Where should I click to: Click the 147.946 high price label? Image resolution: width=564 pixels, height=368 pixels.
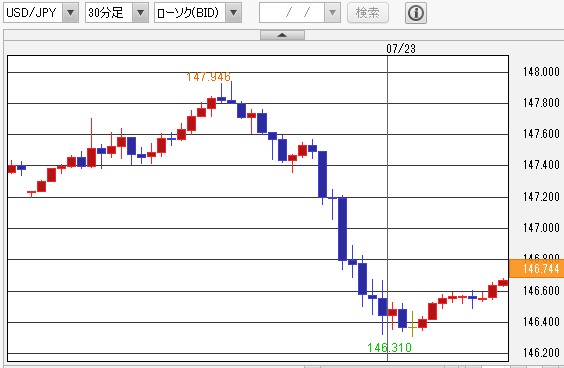tap(209, 76)
